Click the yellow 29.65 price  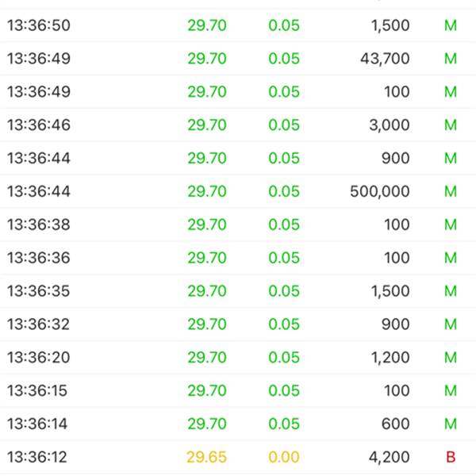pyautogui.click(x=207, y=457)
